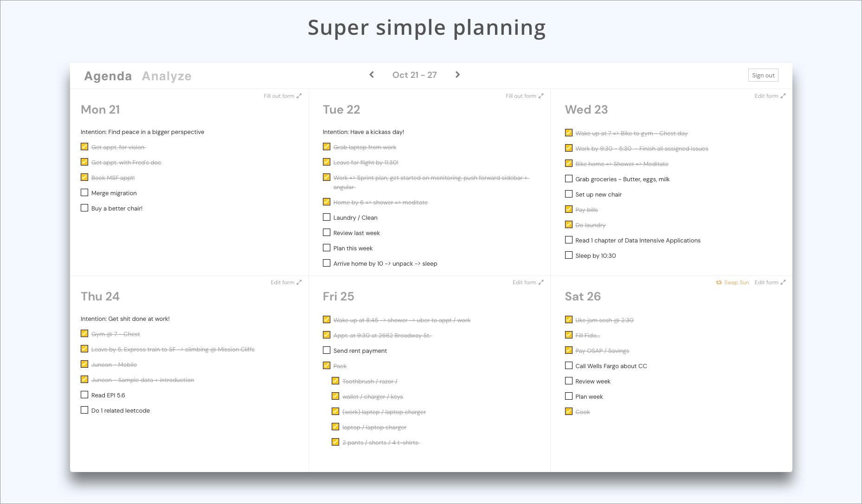Go to previous week with left arrow

tap(372, 75)
